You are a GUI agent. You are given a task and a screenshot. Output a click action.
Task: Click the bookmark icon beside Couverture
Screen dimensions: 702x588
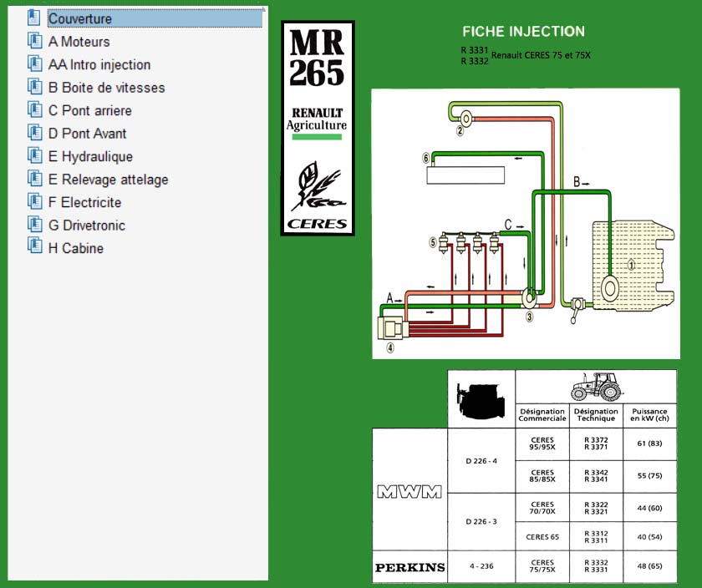pyautogui.click(x=34, y=18)
